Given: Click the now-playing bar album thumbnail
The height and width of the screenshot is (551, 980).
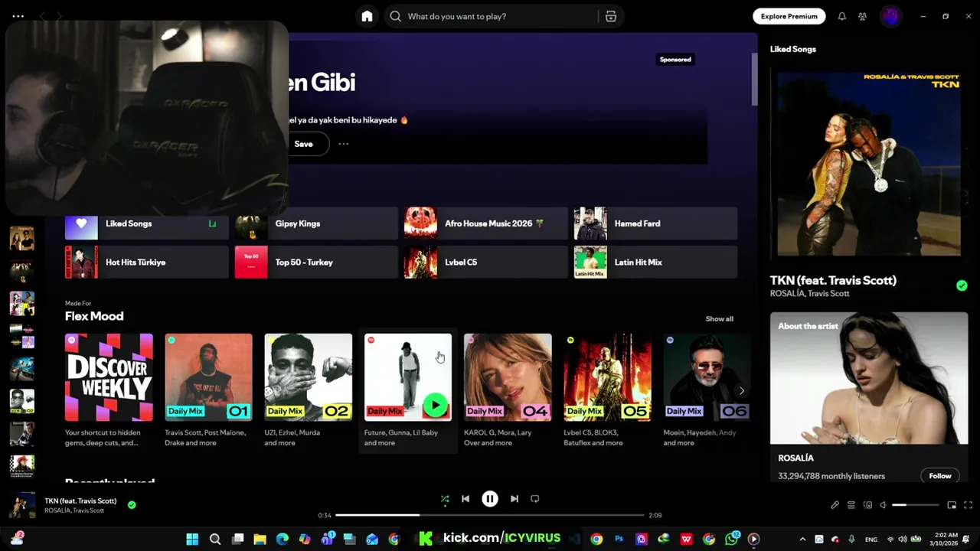Looking at the screenshot, I should [21, 505].
